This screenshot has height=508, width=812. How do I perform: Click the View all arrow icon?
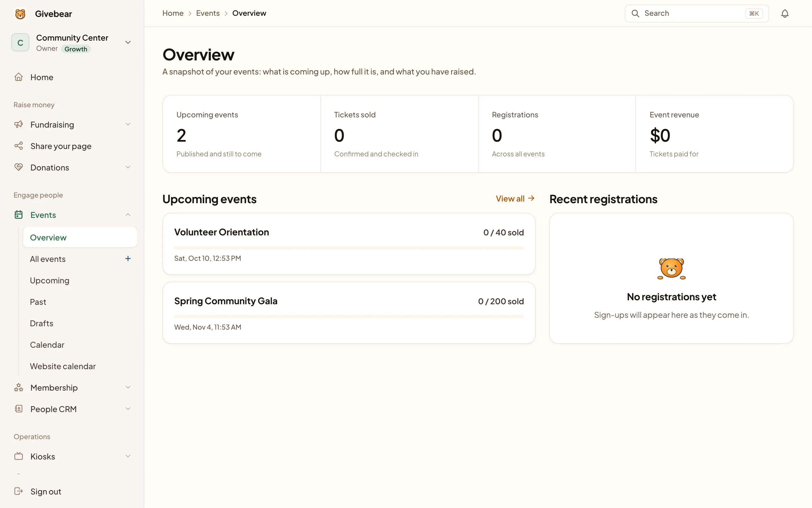(531, 198)
